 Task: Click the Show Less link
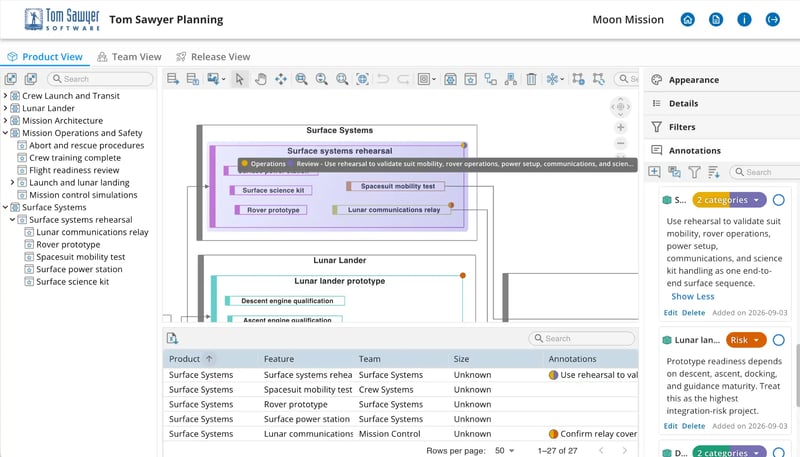pyautogui.click(x=692, y=296)
